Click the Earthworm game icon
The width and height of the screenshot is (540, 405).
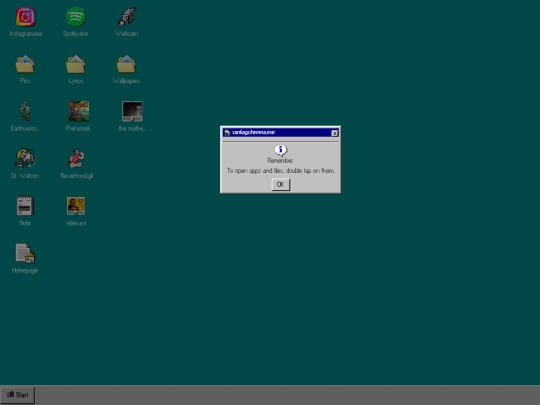(25, 112)
